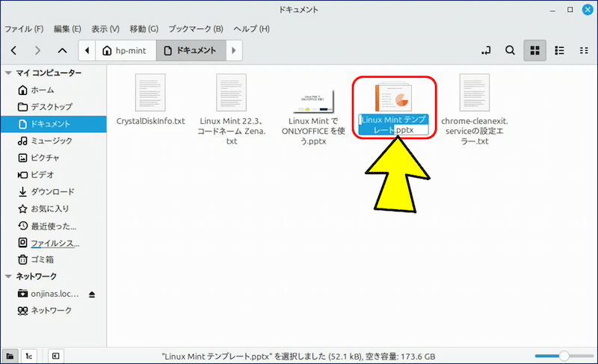This screenshot has width=598, height=364.
Task: Switch to compact view
Action: pos(584,50)
